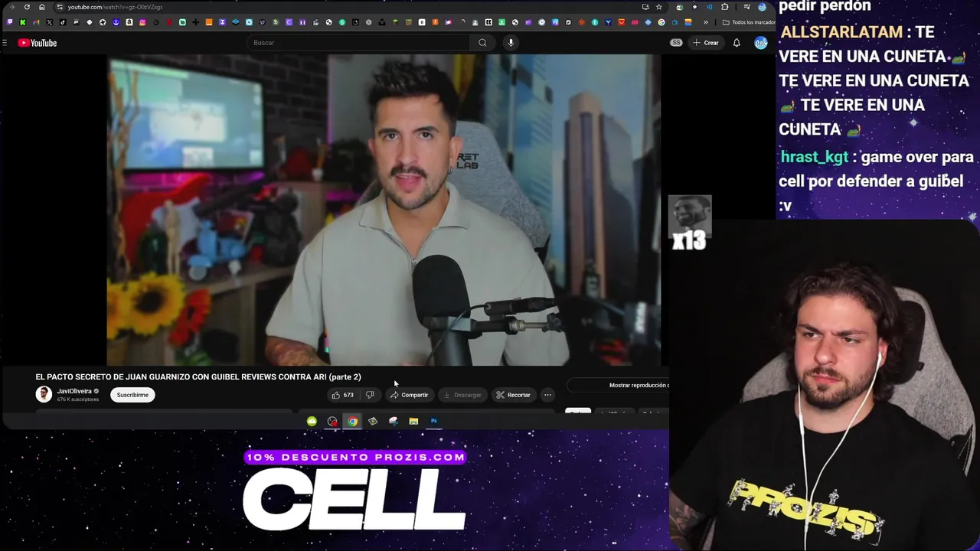Click the YouTube search magnifier button

482,43
